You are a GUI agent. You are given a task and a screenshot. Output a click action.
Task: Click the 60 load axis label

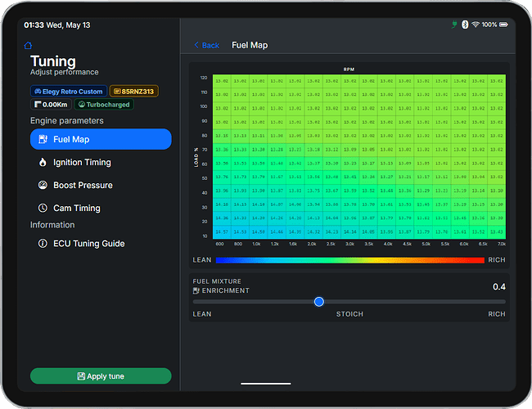point(205,164)
